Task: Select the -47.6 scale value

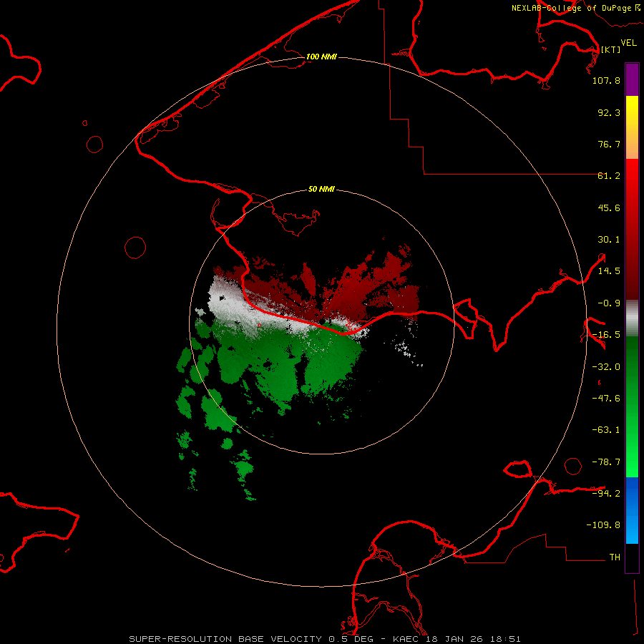Action: tap(606, 399)
